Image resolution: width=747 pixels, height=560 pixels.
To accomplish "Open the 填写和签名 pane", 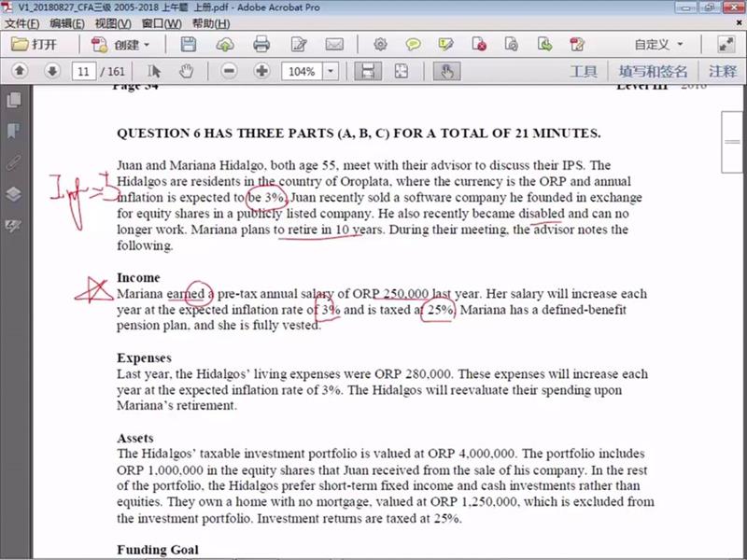I will [x=653, y=71].
